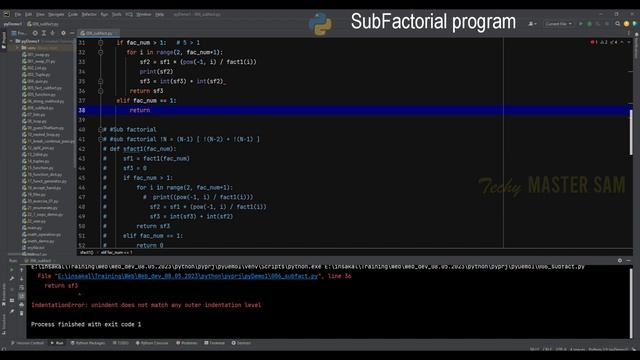Open Run panel gear settings
Screen dimensions: 640x360
pyautogui.click(x=620, y=260)
